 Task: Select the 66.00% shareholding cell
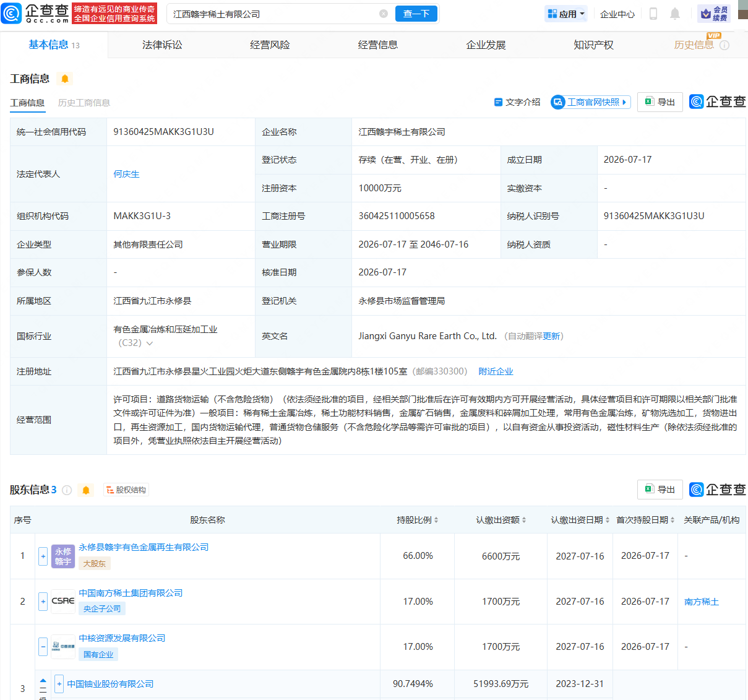pyautogui.click(x=418, y=556)
